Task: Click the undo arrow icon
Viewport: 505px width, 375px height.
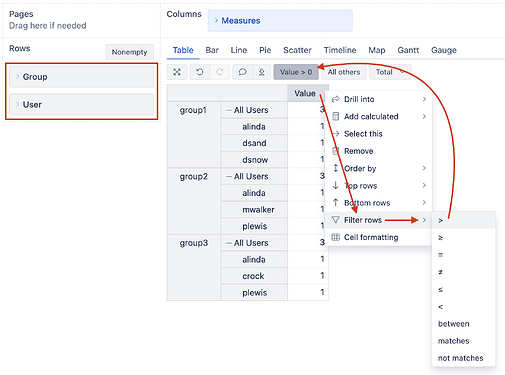Action: pos(200,72)
